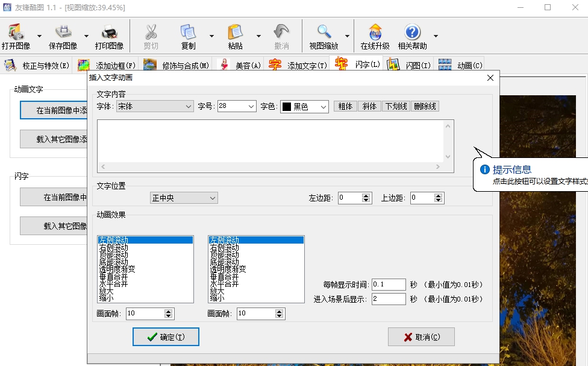This screenshot has width=588, height=366.
Task: Click the 左边距 input field
Action: (x=350, y=198)
